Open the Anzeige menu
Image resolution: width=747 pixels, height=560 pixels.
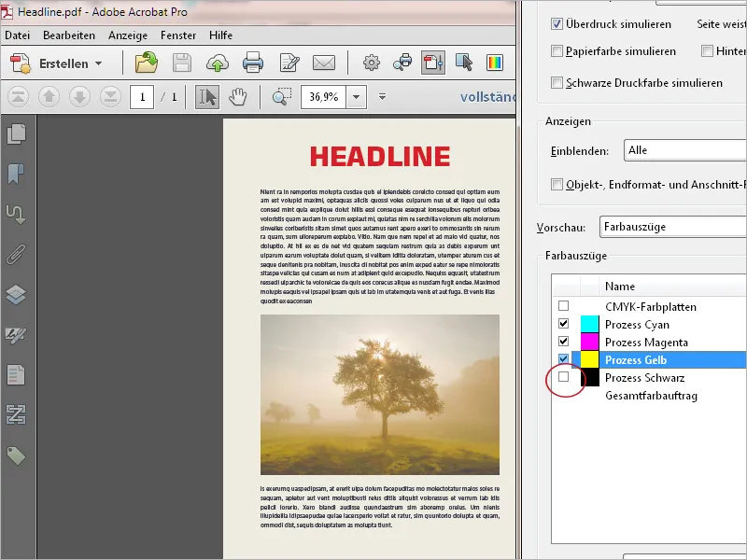tap(128, 35)
